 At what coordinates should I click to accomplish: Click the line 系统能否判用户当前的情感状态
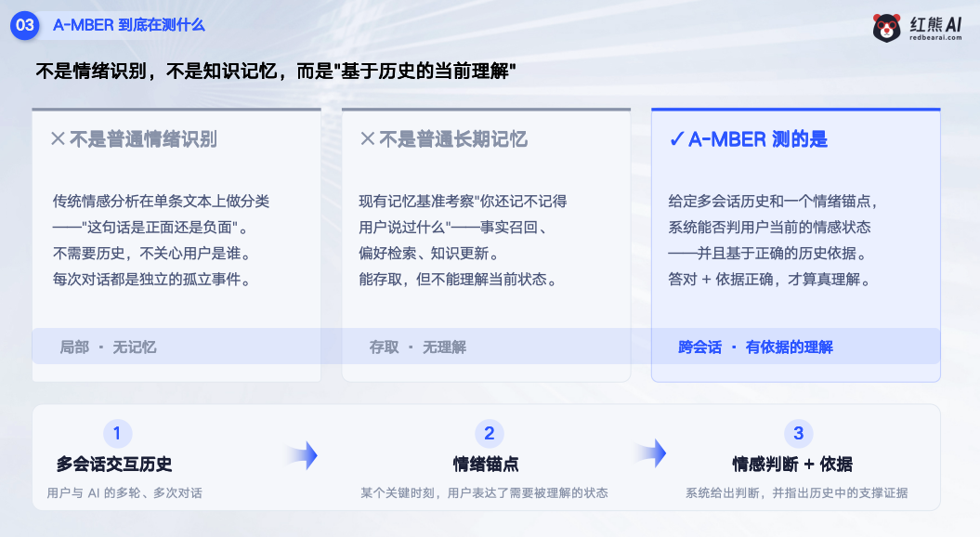click(769, 227)
